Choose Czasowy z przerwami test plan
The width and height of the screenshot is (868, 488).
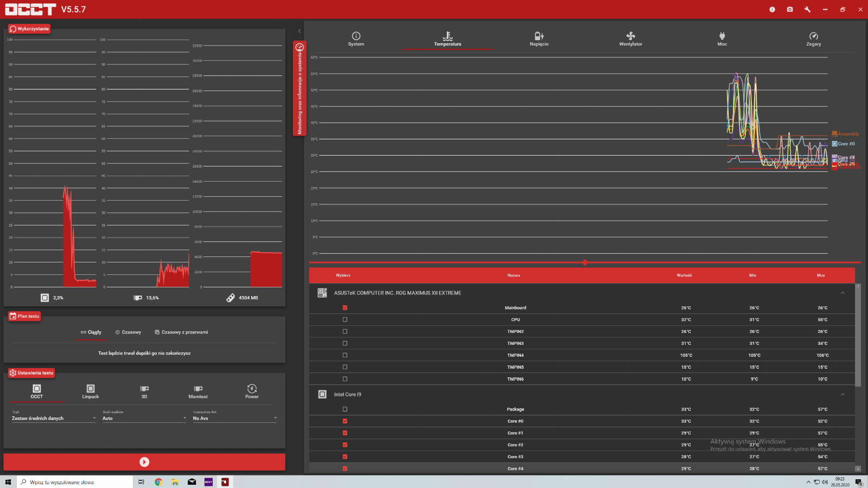181,332
